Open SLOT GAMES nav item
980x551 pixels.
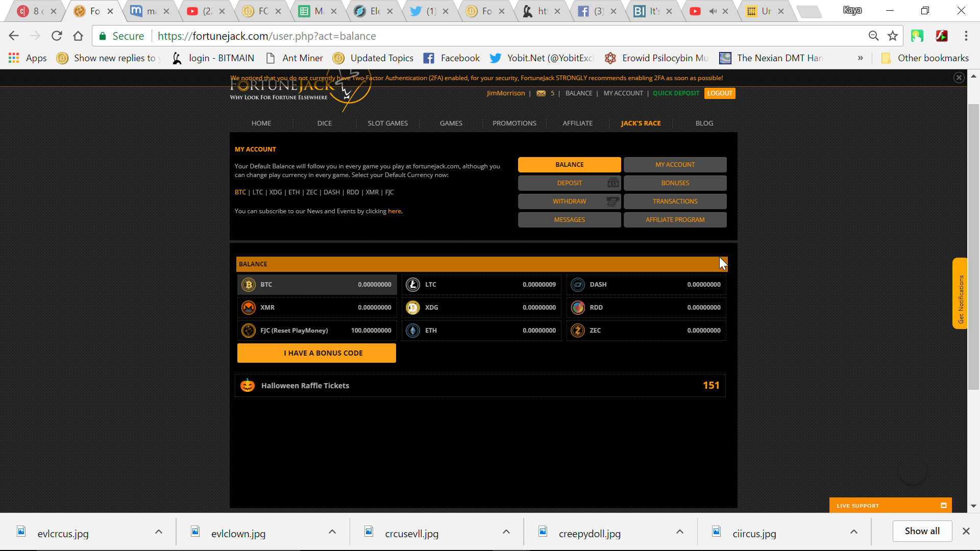(x=388, y=123)
